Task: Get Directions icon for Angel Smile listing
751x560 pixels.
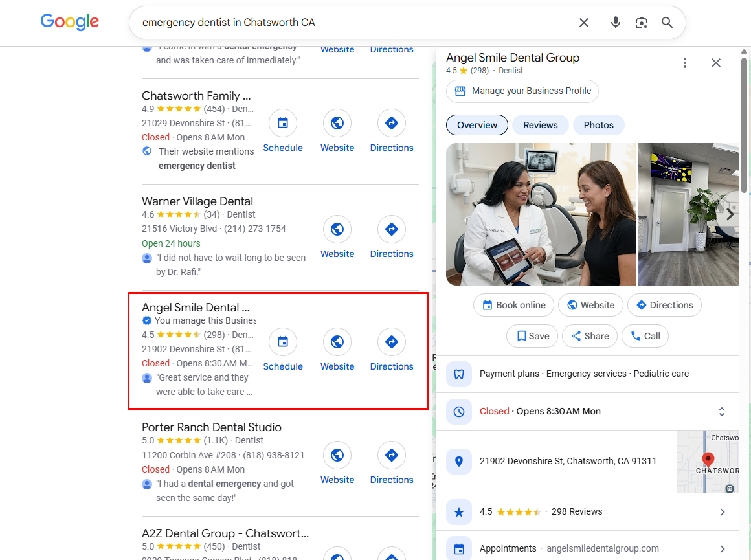Action: click(392, 342)
